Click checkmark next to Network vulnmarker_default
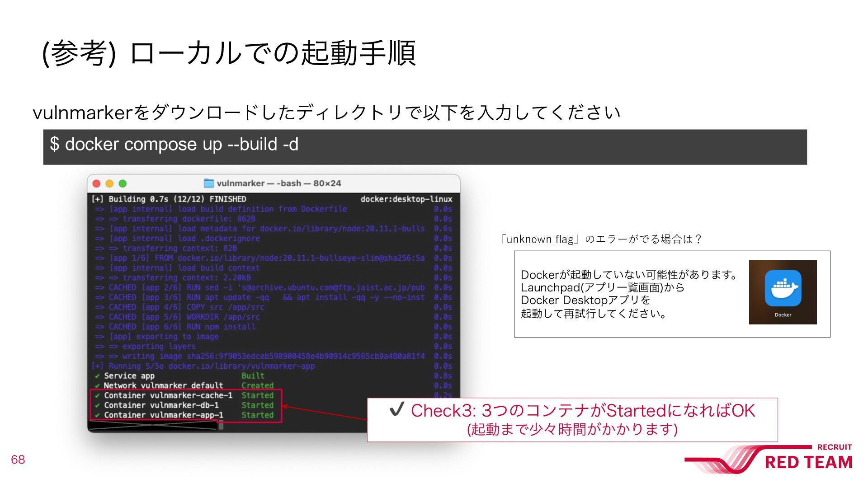Screen dimensions: 868x488 point(97,386)
